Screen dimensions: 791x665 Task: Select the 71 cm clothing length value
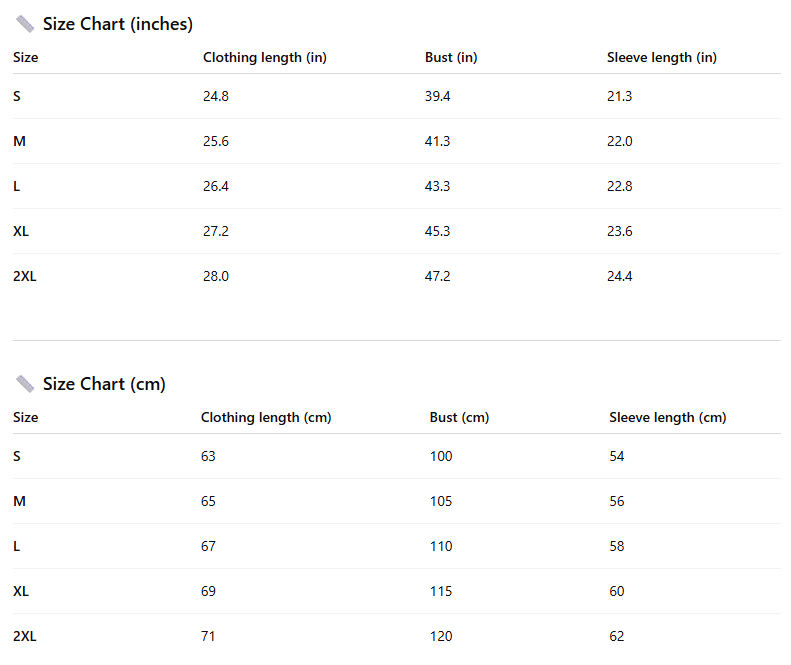click(x=208, y=636)
